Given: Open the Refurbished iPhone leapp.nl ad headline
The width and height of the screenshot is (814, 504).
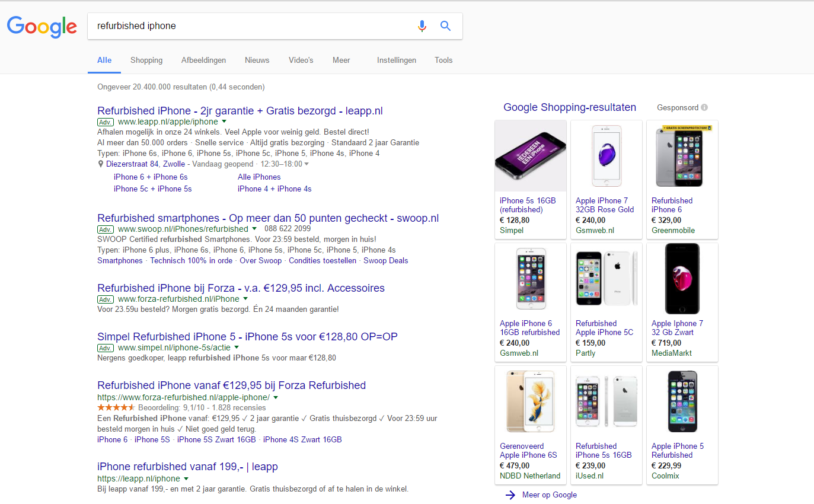Looking at the screenshot, I should 240,110.
